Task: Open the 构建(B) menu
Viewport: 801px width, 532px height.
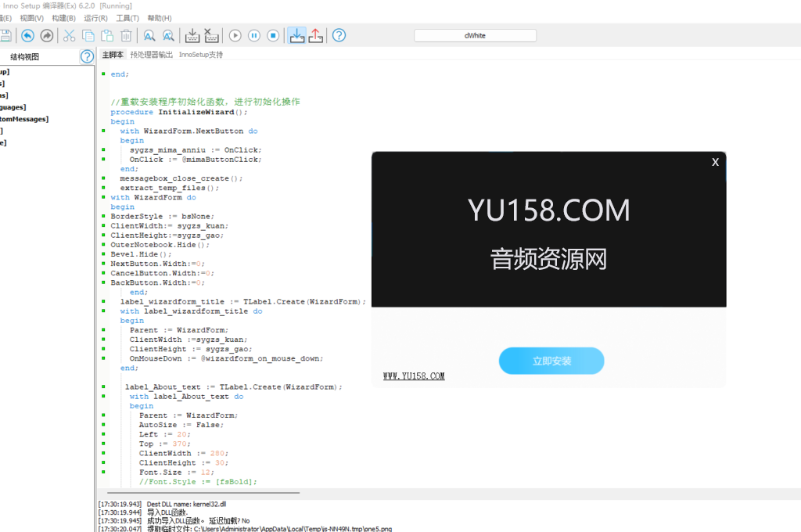Action: pos(64,19)
